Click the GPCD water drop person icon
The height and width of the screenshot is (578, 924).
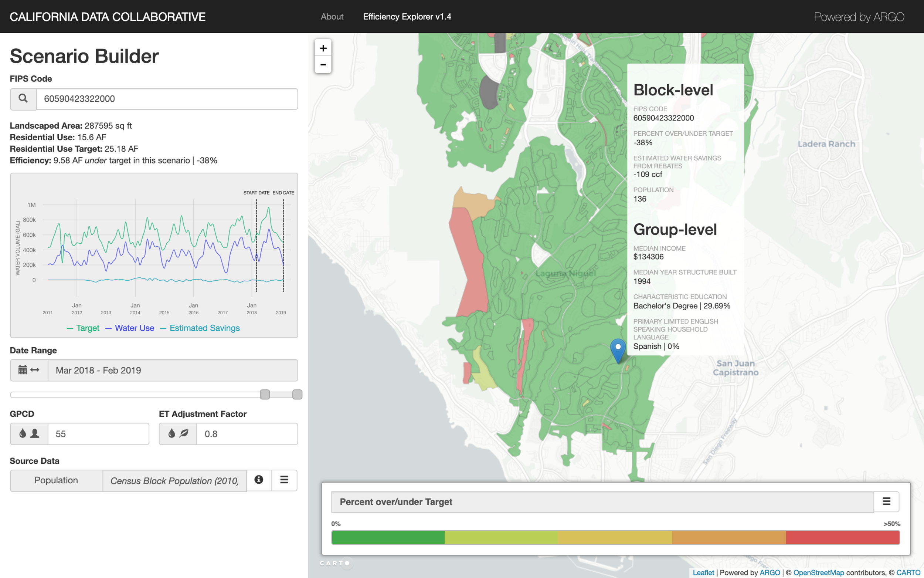(29, 433)
